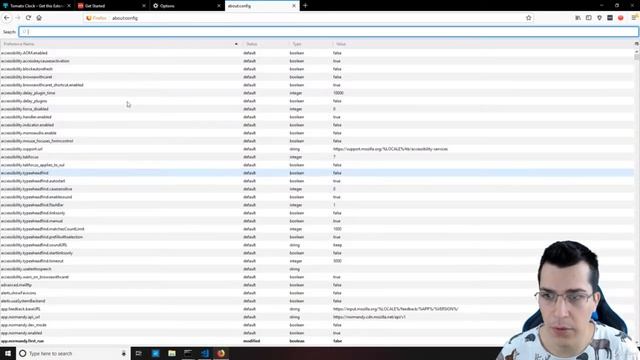Close the Options tab

pyautogui.click(x=219, y=6)
